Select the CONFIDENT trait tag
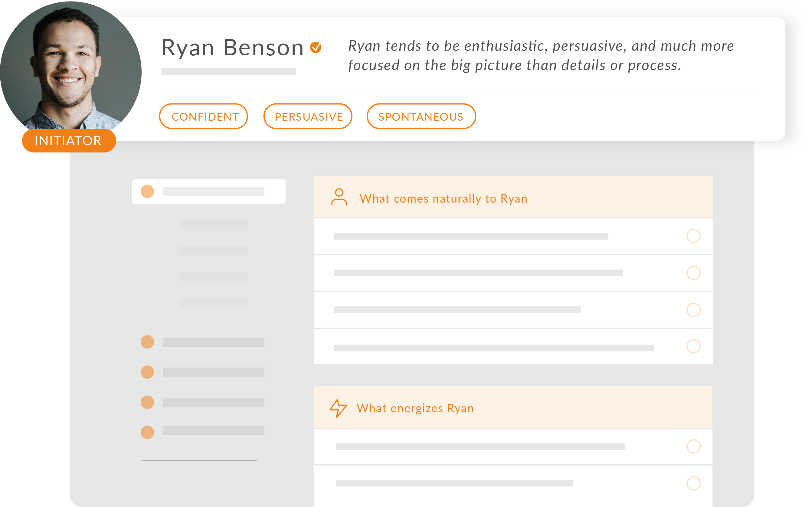This screenshot has width=812, height=507. [204, 116]
